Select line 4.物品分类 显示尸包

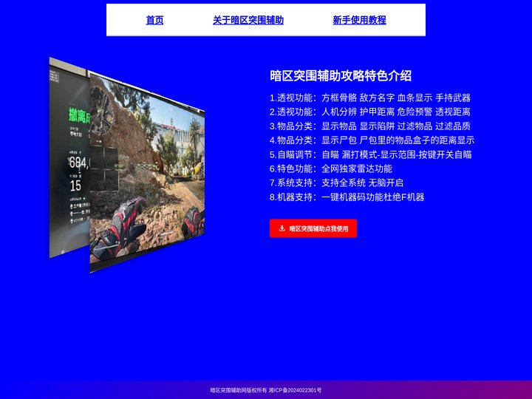[x=372, y=140]
